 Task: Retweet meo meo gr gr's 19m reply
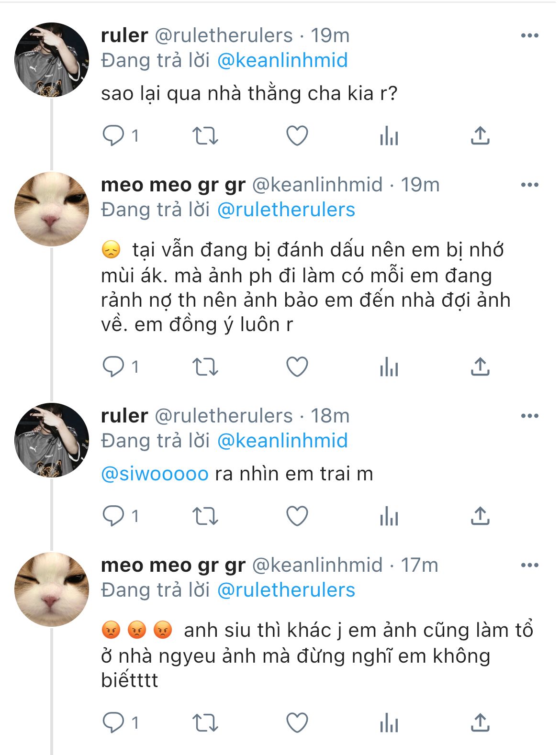pyautogui.click(x=205, y=367)
